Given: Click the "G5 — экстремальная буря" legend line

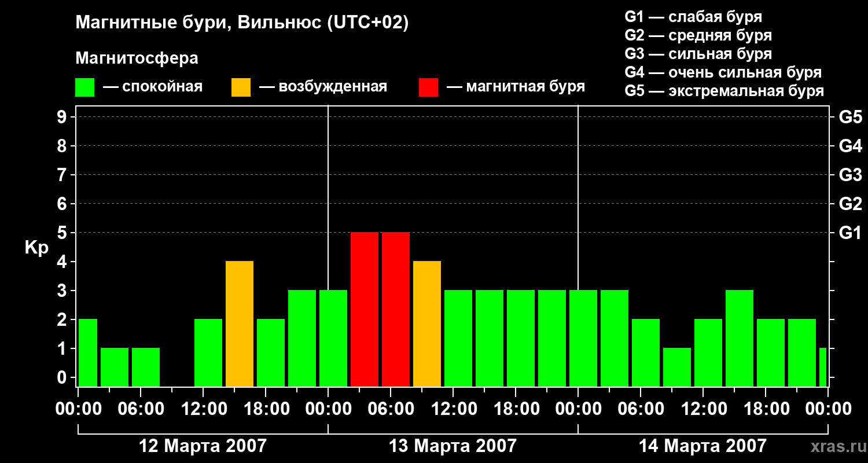Looking at the screenshot, I should click(724, 91).
